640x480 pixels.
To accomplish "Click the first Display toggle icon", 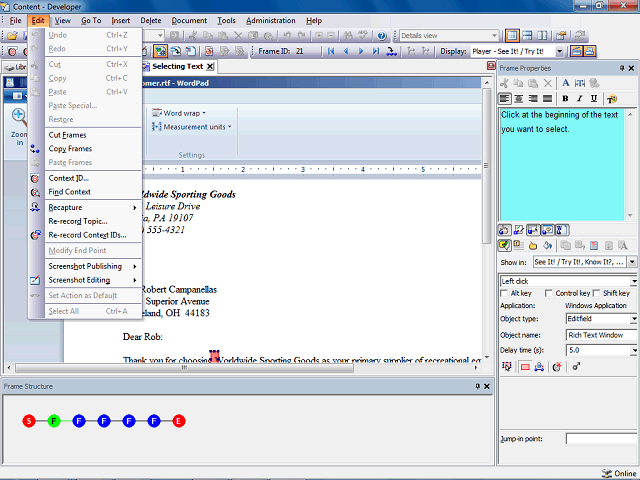I will click(576, 51).
